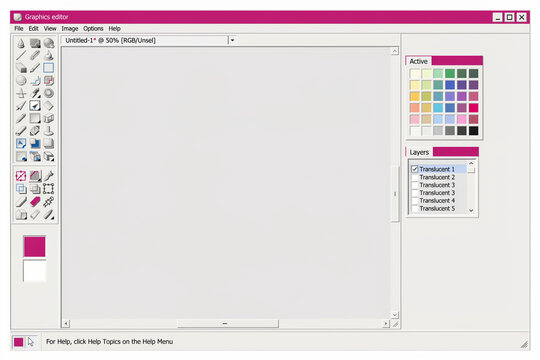Screen dimensions: 540x360
Task: Click the Layers list scroll-up arrow
Action: [x=471, y=163]
